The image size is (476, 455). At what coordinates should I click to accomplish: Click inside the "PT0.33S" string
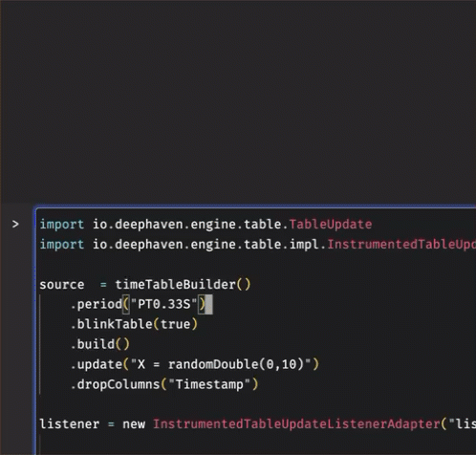[x=163, y=304]
